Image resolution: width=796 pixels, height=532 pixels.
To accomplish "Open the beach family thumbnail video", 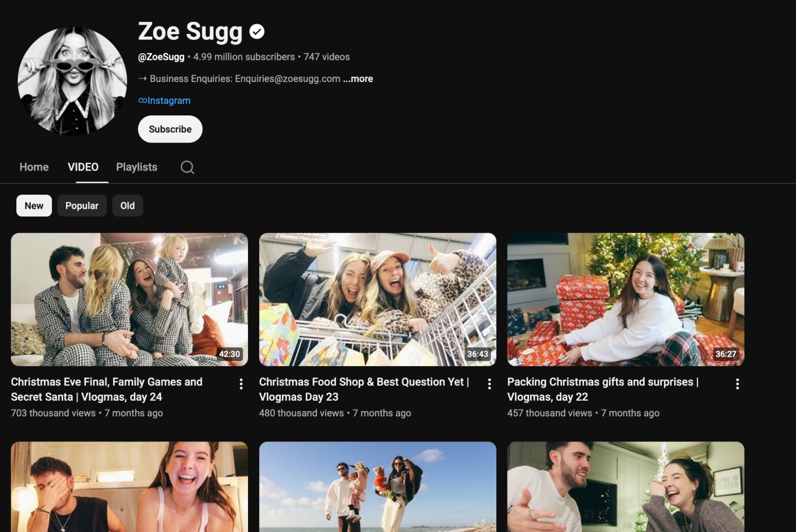I will 378,487.
